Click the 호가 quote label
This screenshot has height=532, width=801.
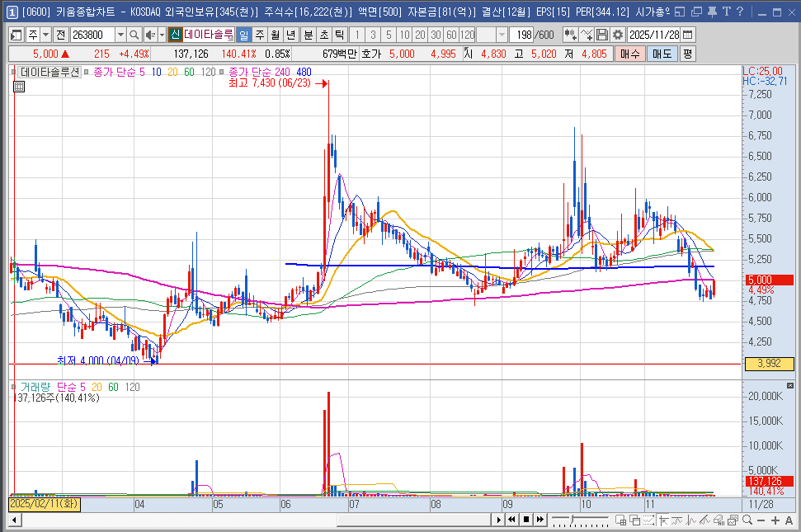(x=371, y=54)
